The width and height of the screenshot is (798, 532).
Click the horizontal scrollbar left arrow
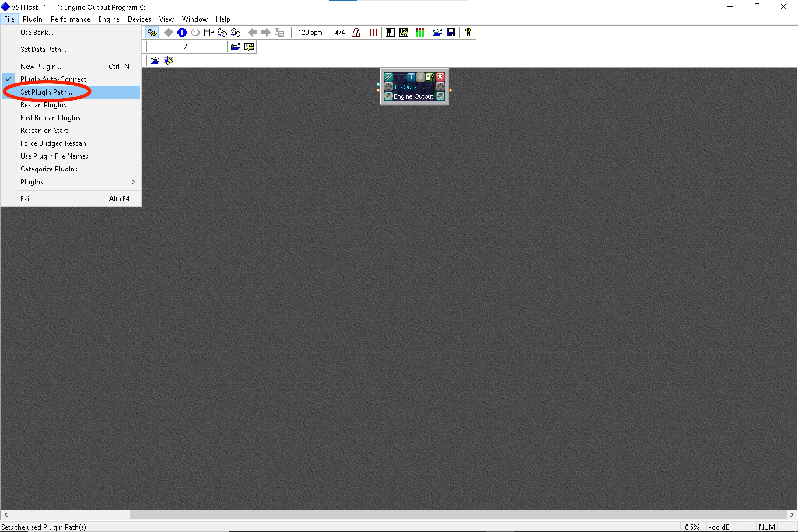(6, 515)
